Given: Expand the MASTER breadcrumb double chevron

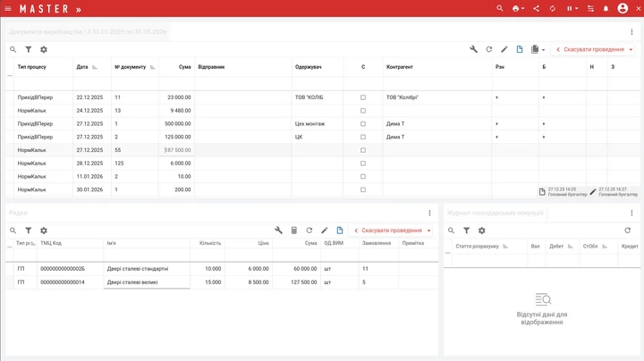Looking at the screenshot, I should (x=79, y=10).
